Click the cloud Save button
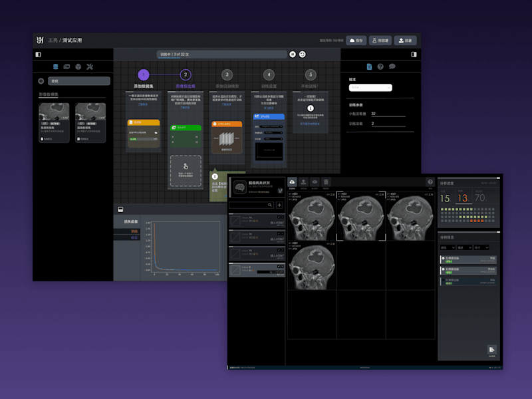Viewport: 532px width, 399px height. pyautogui.click(x=356, y=41)
